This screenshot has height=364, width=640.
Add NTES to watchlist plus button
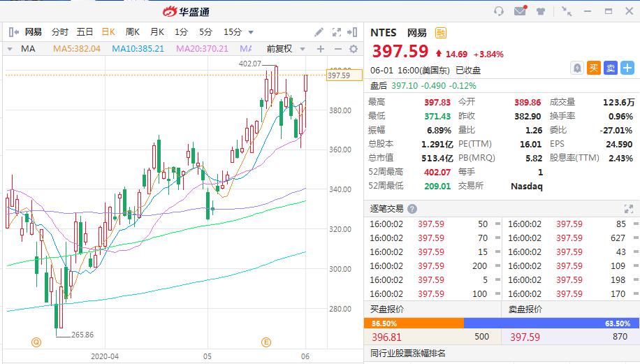tap(627, 68)
